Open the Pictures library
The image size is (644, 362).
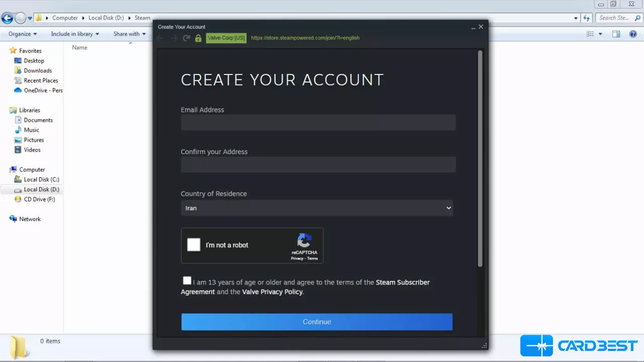tap(34, 140)
